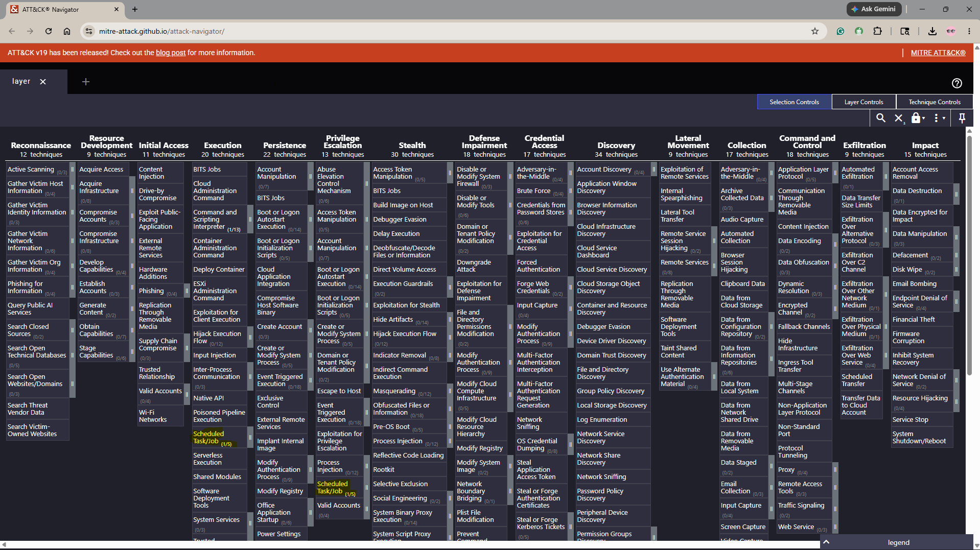Click the browser home icon
980x550 pixels.
(x=67, y=31)
